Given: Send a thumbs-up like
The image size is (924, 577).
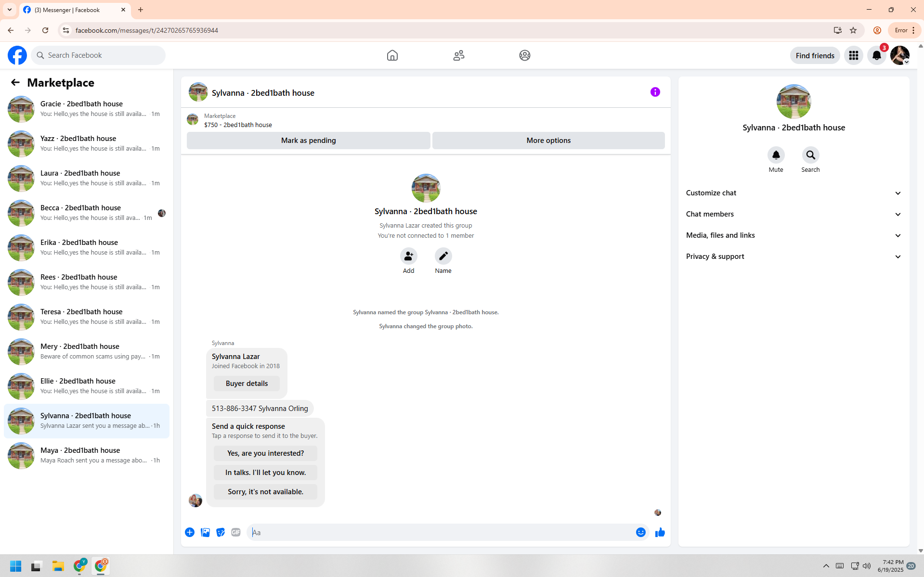Looking at the screenshot, I should [660, 532].
